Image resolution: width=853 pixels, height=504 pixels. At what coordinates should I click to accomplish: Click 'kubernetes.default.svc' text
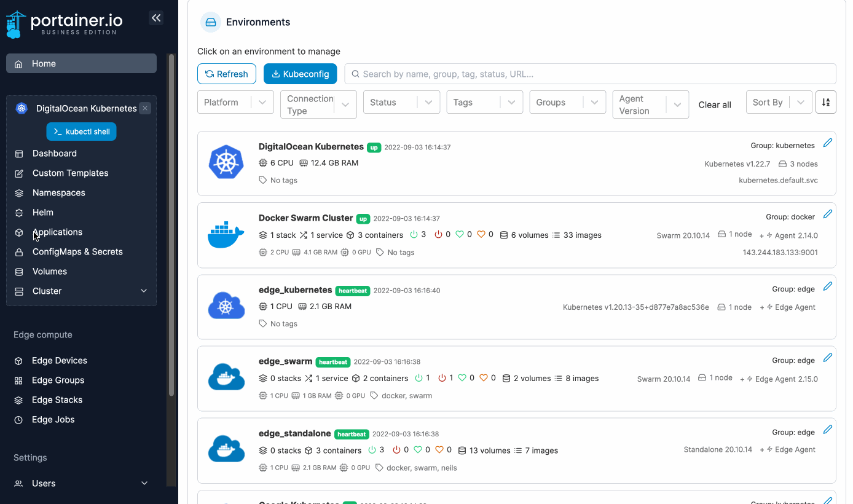(778, 181)
